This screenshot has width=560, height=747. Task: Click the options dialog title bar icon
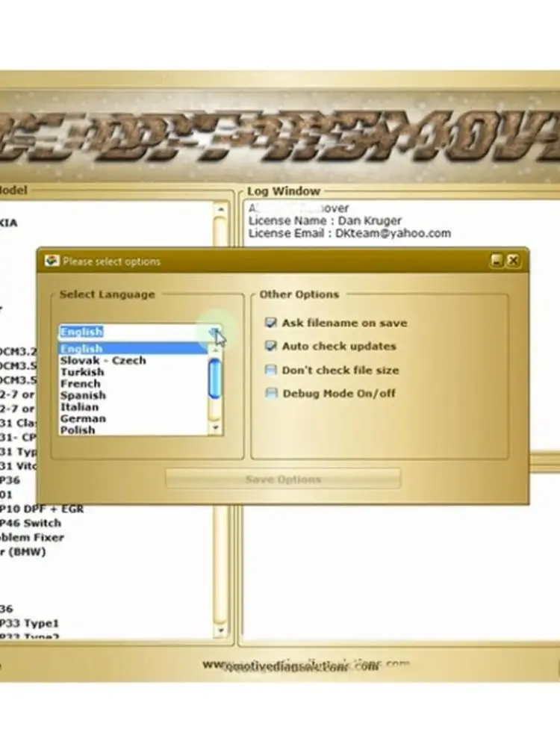tap(52, 261)
